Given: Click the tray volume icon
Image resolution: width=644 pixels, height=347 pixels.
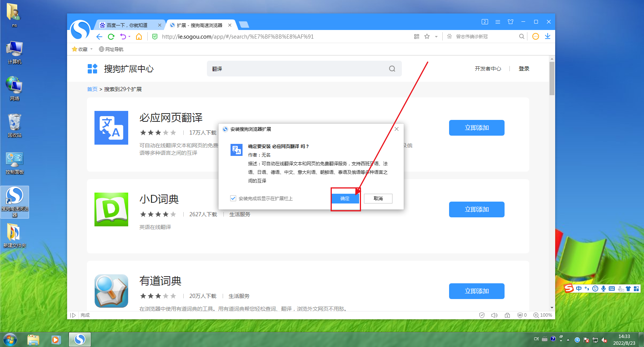Looking at the screenshot, I should tap(604, 340).
